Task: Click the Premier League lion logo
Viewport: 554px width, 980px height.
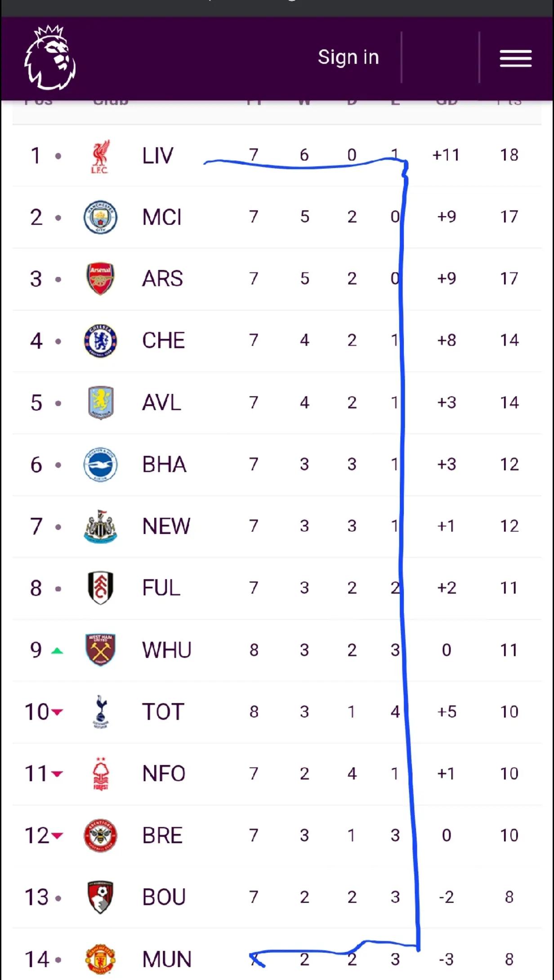Action: (x=50, y=58)
